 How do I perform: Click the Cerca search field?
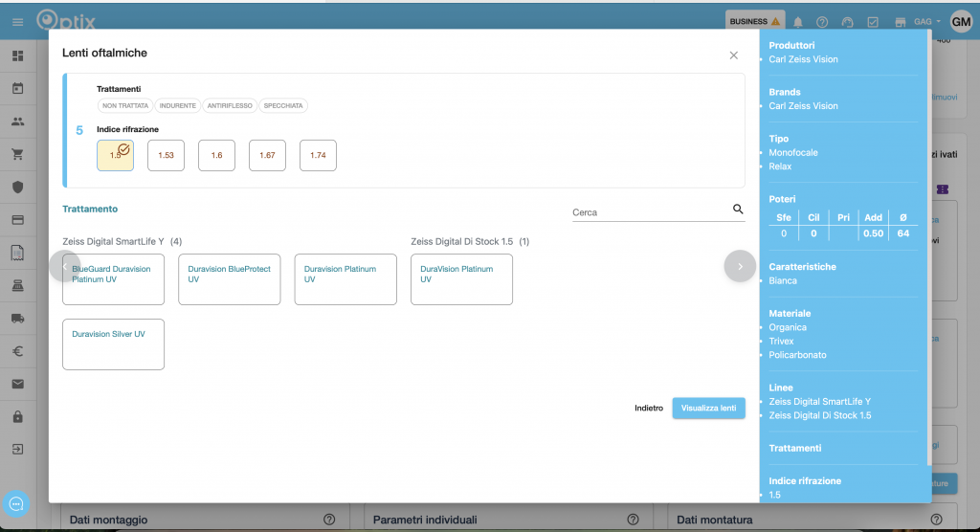pos(649,212)
